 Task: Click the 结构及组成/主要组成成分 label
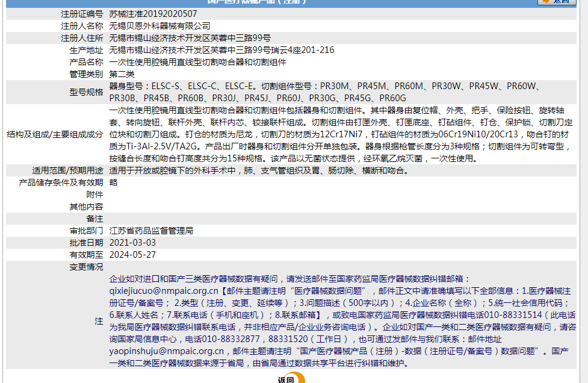click(55, 134)
